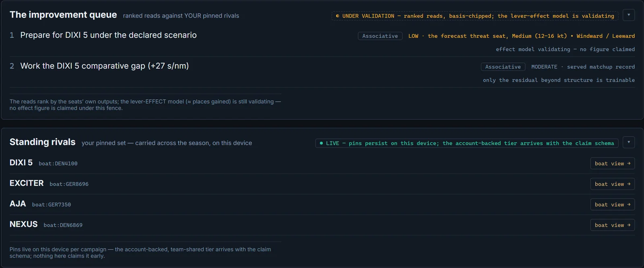This screenshot has height=268, width=644.
Task: Click the boat:GER8696 identifier
Action: [x=69, y=184]
